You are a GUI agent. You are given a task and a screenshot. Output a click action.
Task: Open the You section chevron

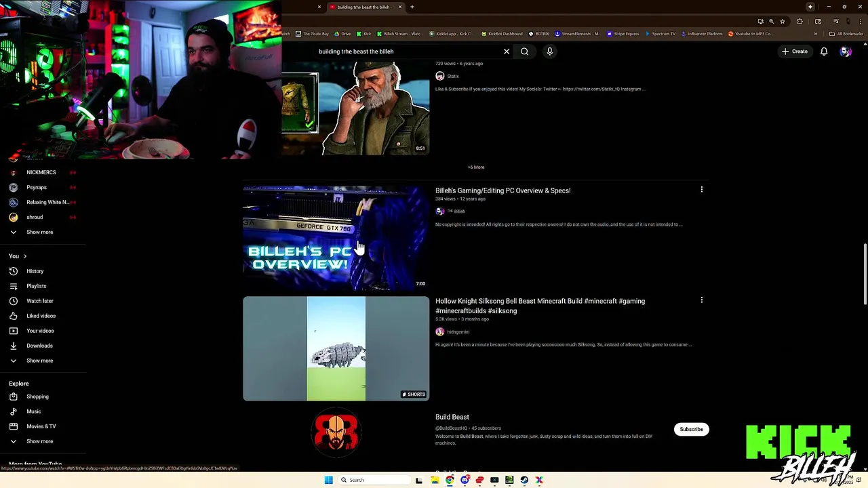(25, 256)
